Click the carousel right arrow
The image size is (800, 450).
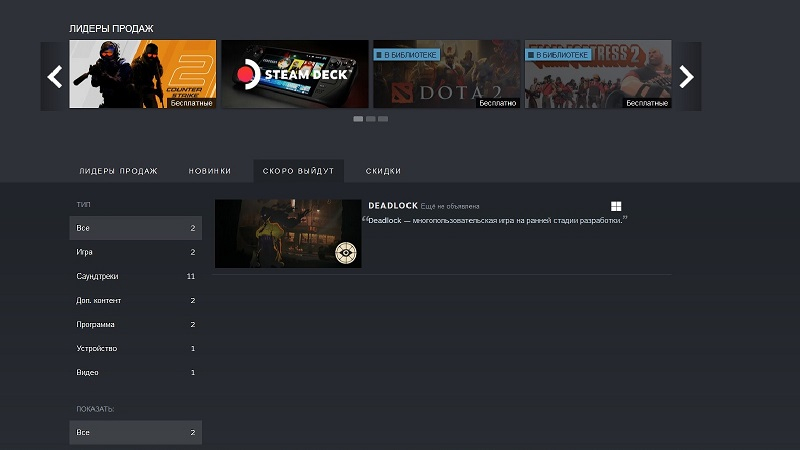(686, 76)
